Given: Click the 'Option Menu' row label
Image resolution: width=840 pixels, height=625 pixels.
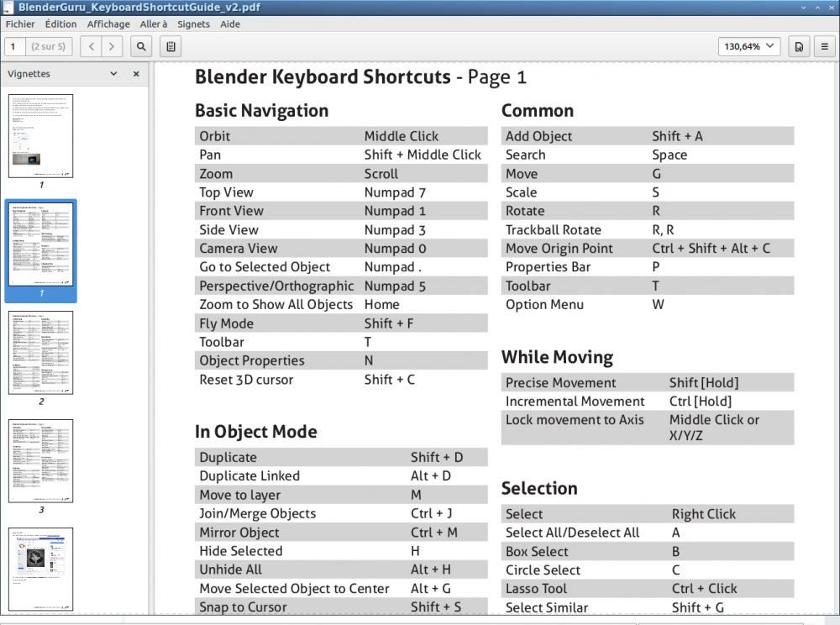Looking at the screenshot, I should (544, 305).
